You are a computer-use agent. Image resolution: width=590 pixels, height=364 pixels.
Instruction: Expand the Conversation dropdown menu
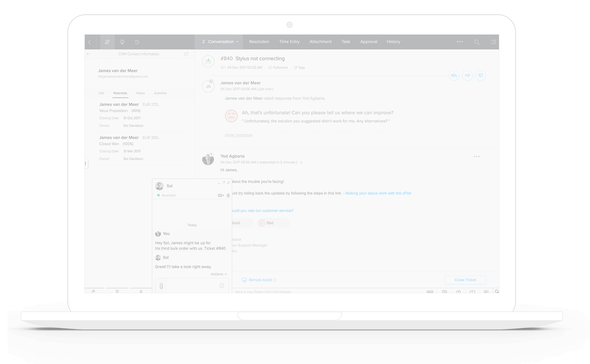[237, 42]
